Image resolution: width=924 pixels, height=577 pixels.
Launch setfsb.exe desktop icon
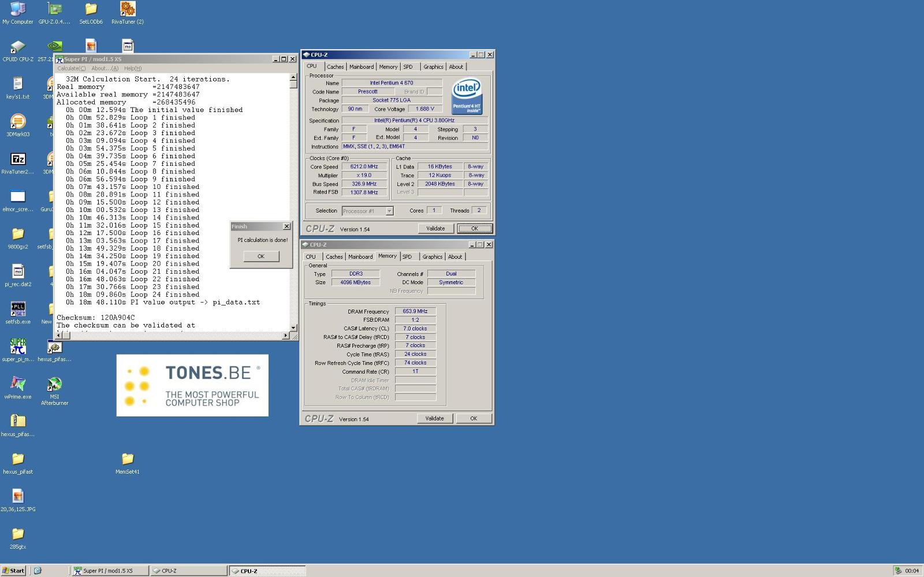(18, 313)
